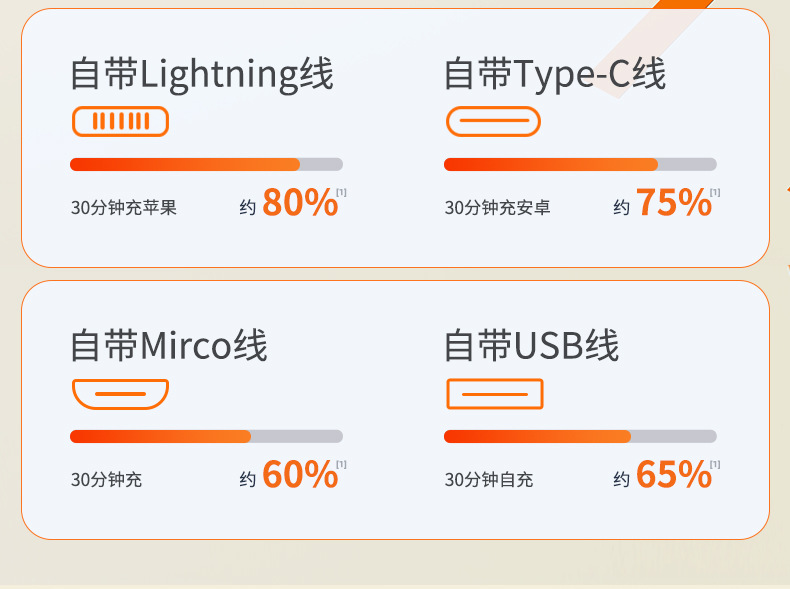790x589 pixels.
Task: Click the Type-C connector icon
Action: pos(493,121)
